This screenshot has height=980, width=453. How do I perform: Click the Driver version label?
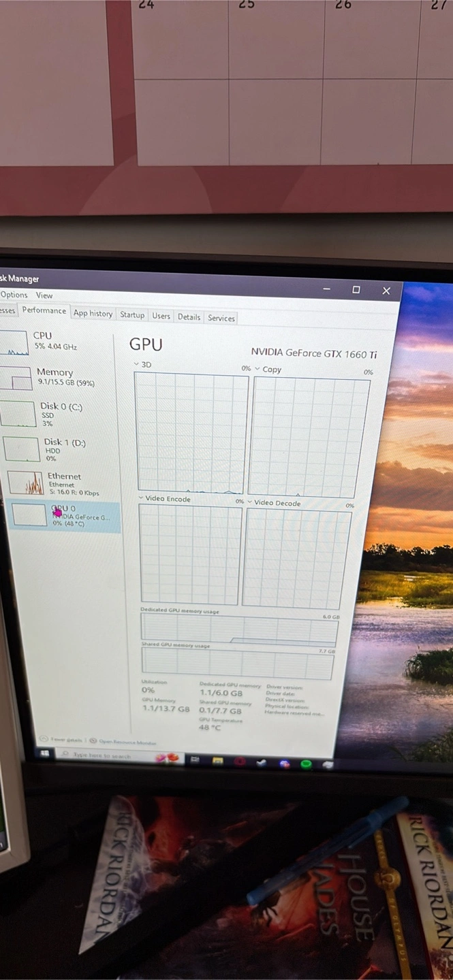(x=283, y=687)
